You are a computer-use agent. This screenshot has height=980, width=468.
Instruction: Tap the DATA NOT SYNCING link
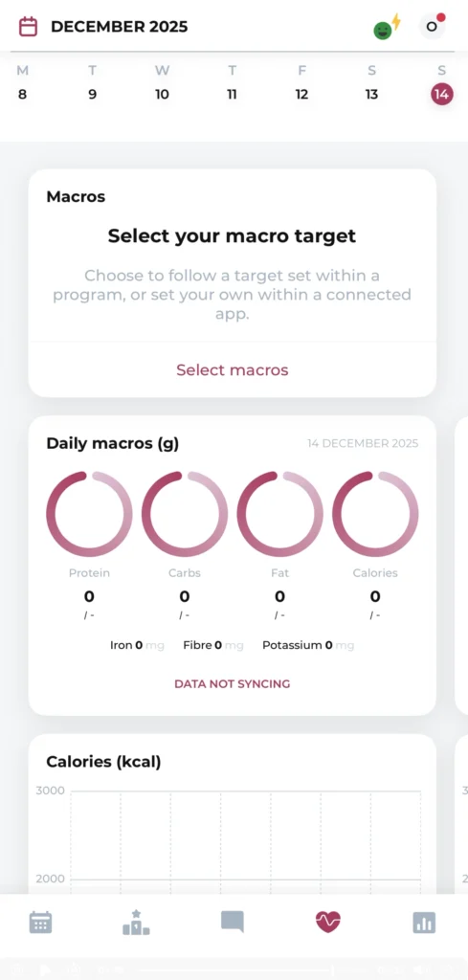[233, 683]
